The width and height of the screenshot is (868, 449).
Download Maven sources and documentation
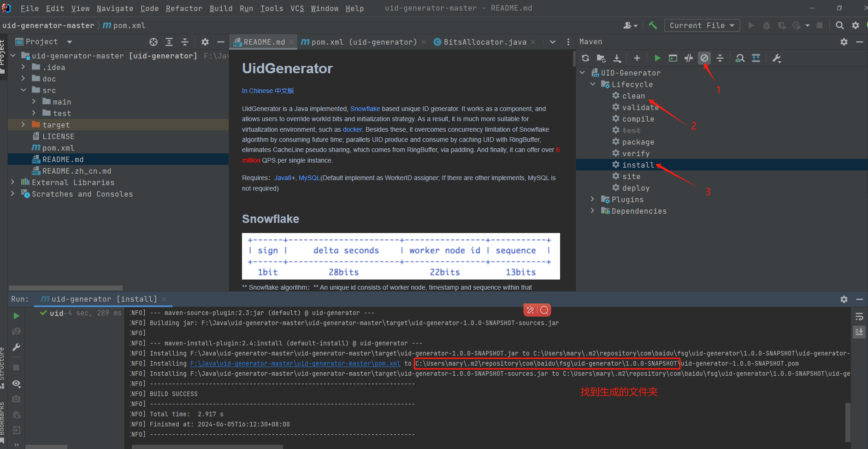point(617,58)
